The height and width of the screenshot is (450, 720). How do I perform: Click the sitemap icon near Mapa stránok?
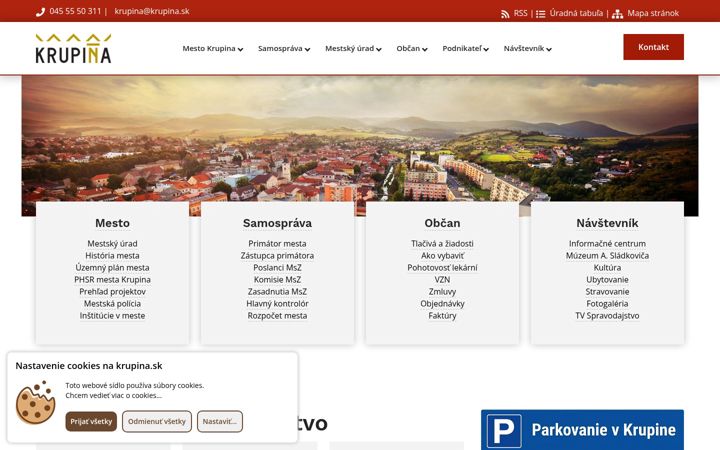[x=618, y=14]
